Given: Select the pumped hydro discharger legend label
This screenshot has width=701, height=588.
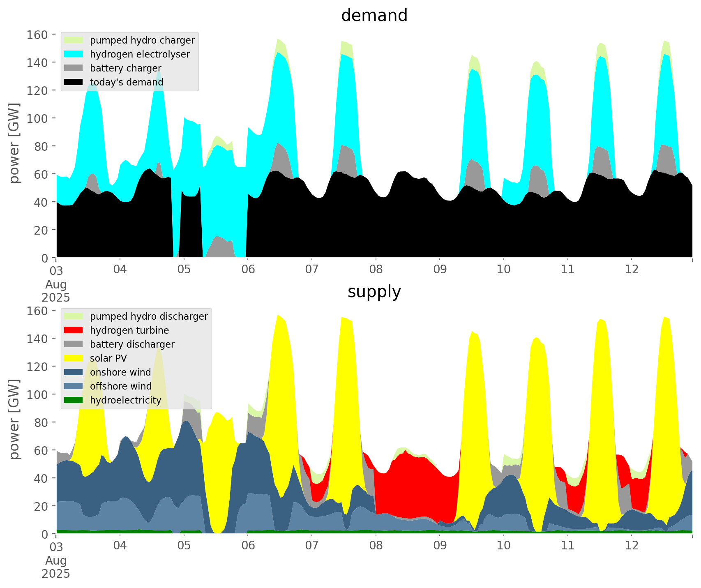Looking at the screenshot, I should (149, 316).
